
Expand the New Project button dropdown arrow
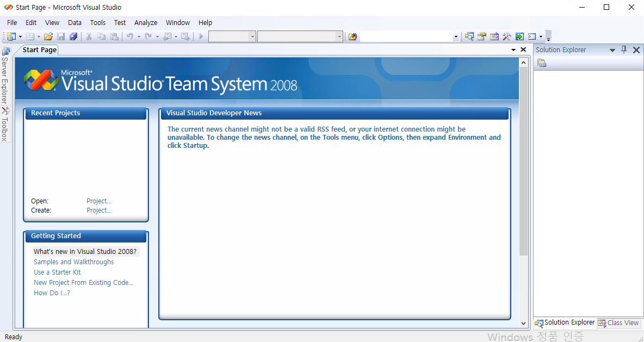point(20,36)
